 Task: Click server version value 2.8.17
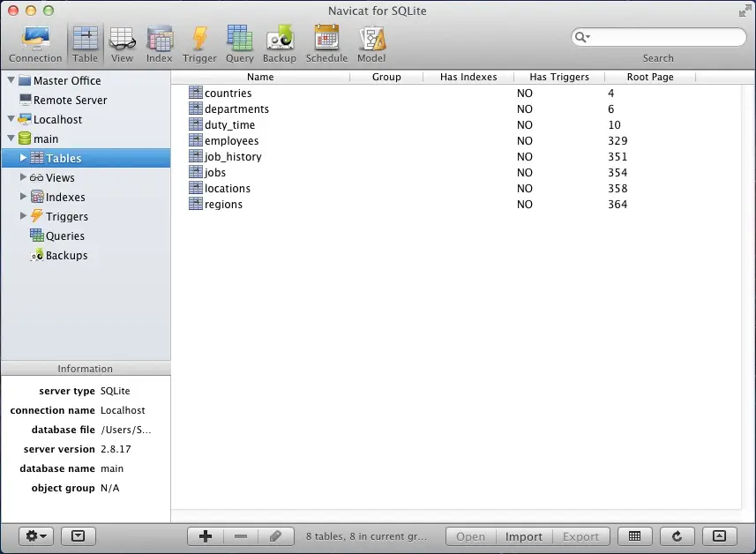tap(116, 449)
